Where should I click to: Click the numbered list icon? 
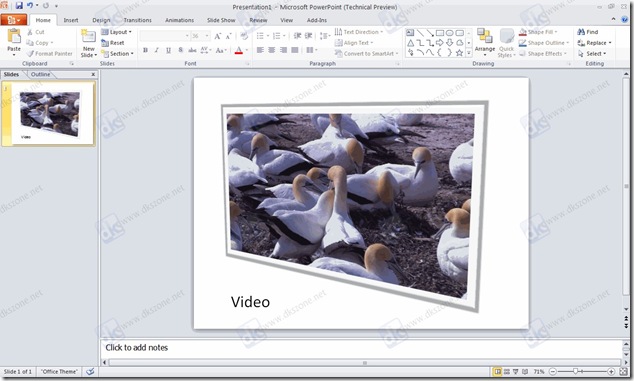277,36
